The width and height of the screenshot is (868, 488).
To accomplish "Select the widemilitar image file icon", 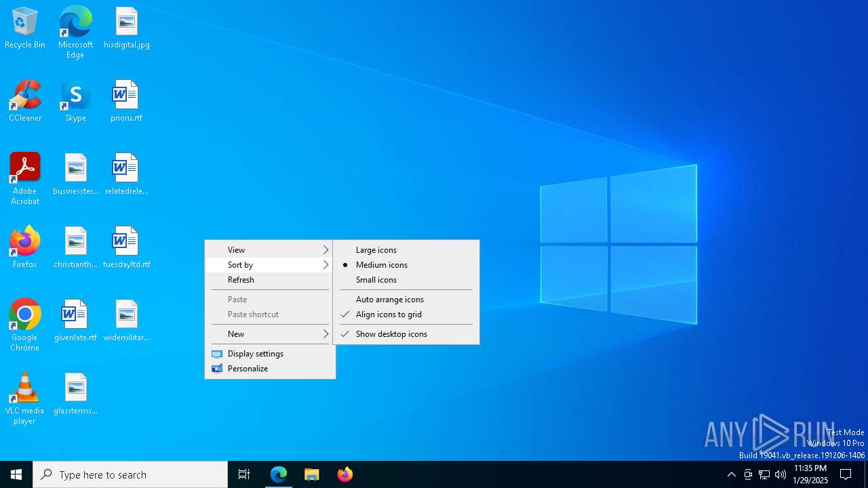I will pos(126,321).
